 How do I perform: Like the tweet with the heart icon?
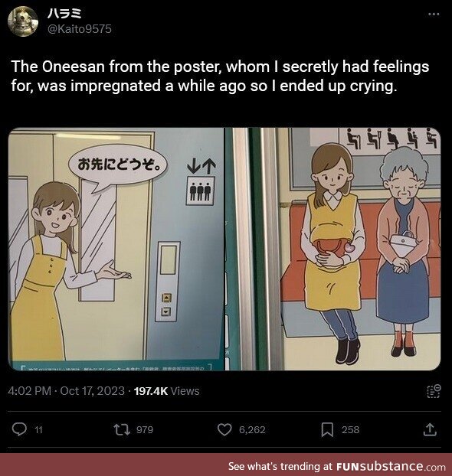click(x=224, y=429)
